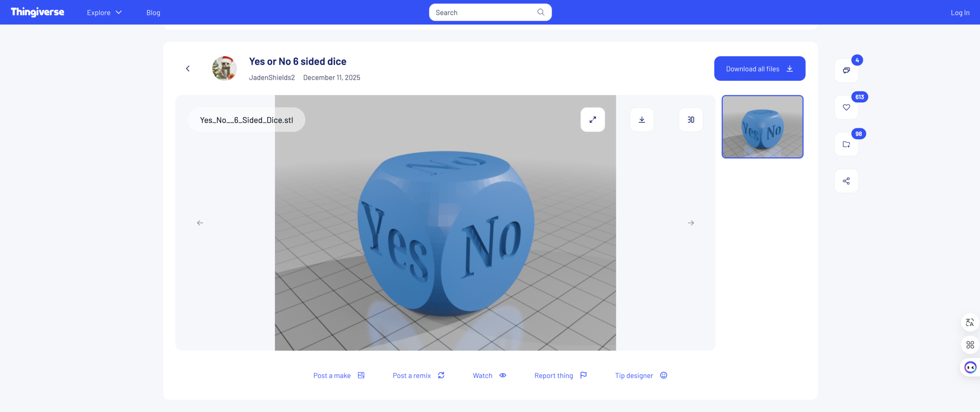980x412 pixels.
Task: Show next image with right arrow
Action: tap(691, 223)
